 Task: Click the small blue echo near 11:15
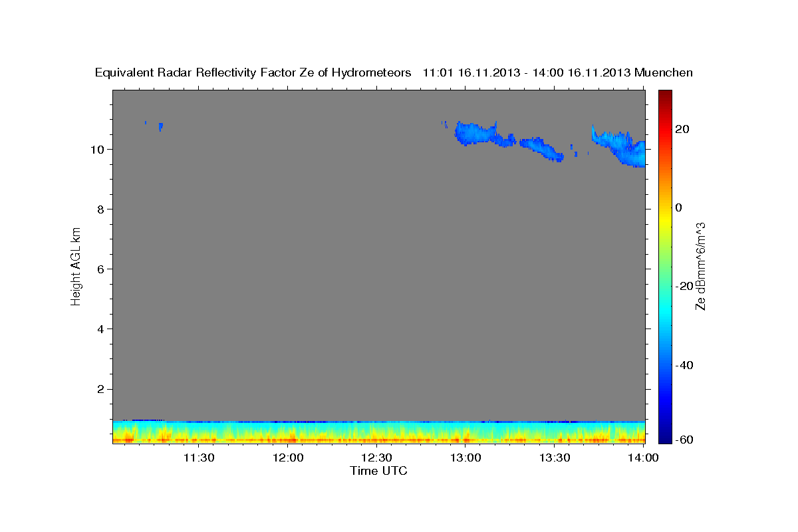click(160, 126)
